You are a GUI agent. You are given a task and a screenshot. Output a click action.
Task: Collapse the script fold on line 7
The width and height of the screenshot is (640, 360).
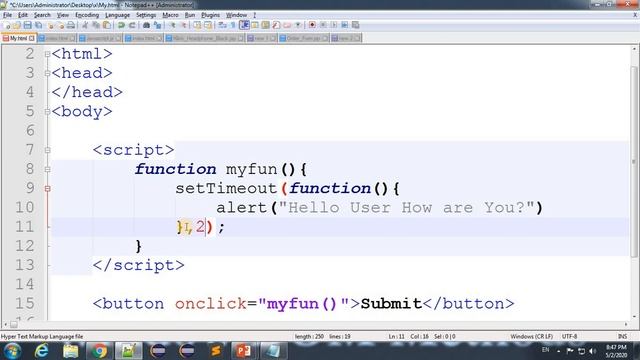[x=47, y=150]
